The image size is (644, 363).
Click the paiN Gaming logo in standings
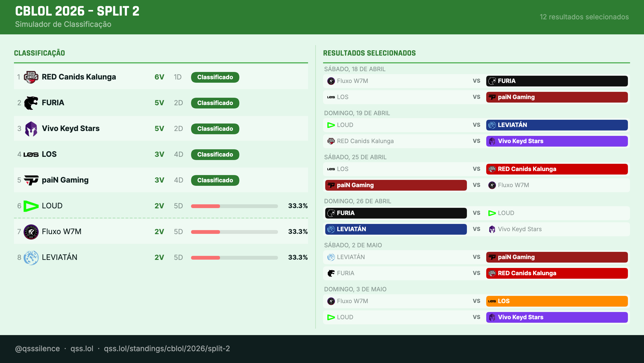click(31, 180)
